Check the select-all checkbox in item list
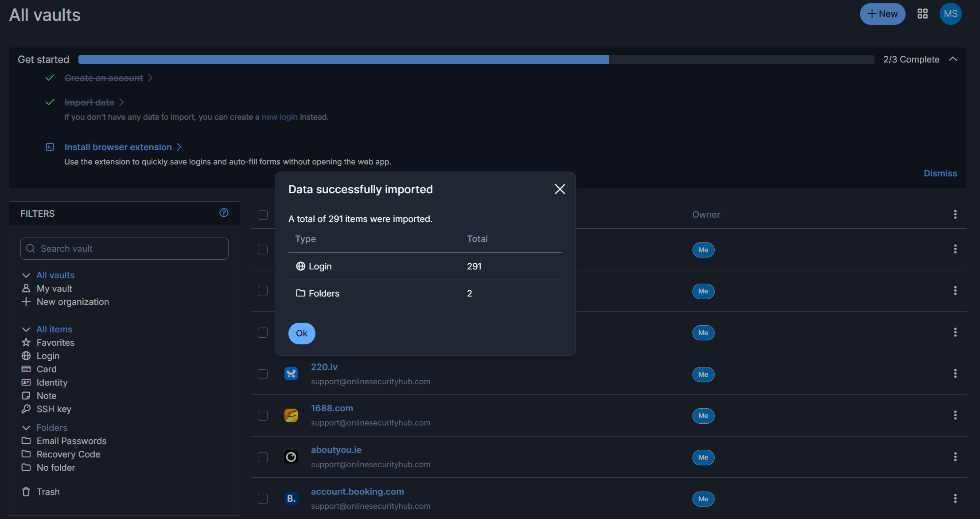This screenshot has width=980, height=519. (x=262, y=215)
